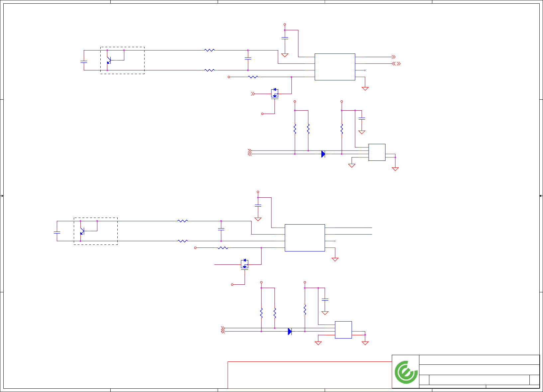Image resolution: width=543 pixels, height=392 pixels.
Task: Select the MOSFET symbol below the upper IC's input line
Action: coord(274,93)
